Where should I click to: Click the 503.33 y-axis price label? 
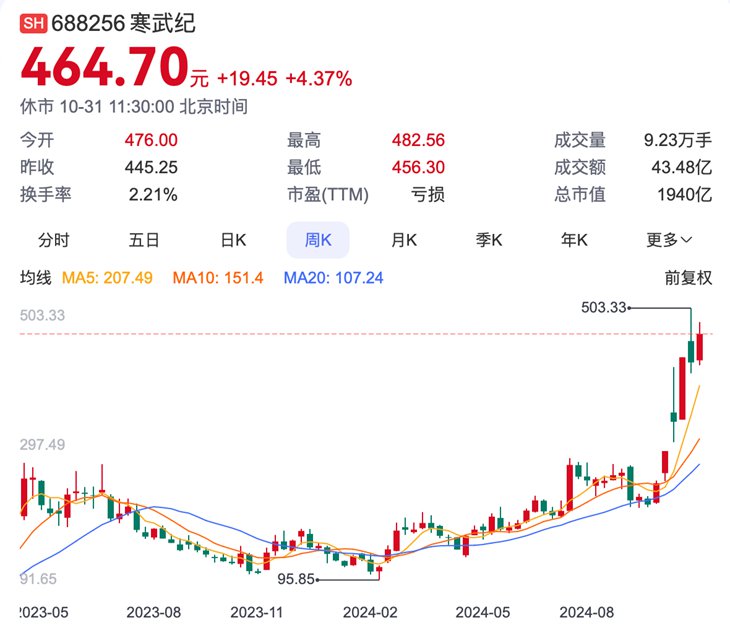[42, 315]
